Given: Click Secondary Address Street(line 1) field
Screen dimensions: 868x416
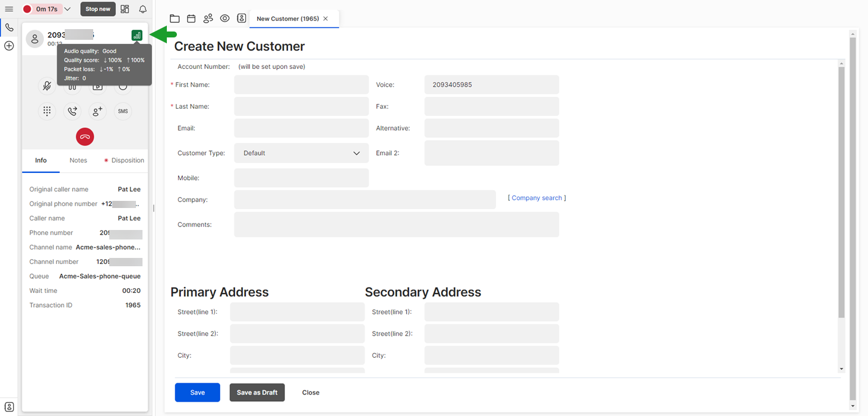Looking at the screenshot, I should pyautogui.click(x=492, y=312).
